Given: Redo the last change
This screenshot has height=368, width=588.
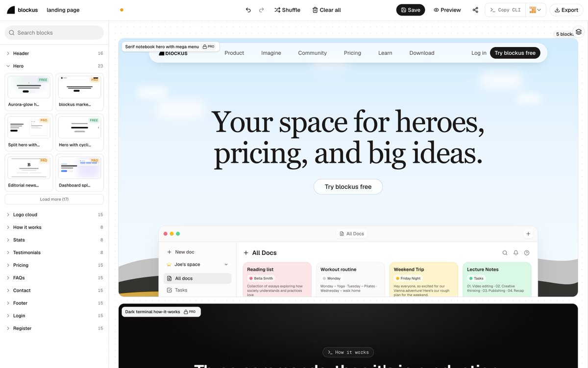Looking at the screenshot, I should [x=261, y=10].
